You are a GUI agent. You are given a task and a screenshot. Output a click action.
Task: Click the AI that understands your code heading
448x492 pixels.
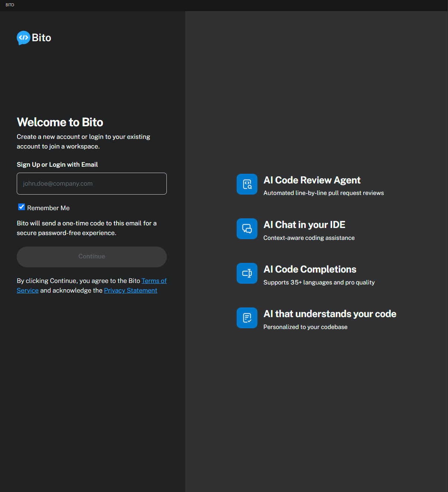pos(329,314)
